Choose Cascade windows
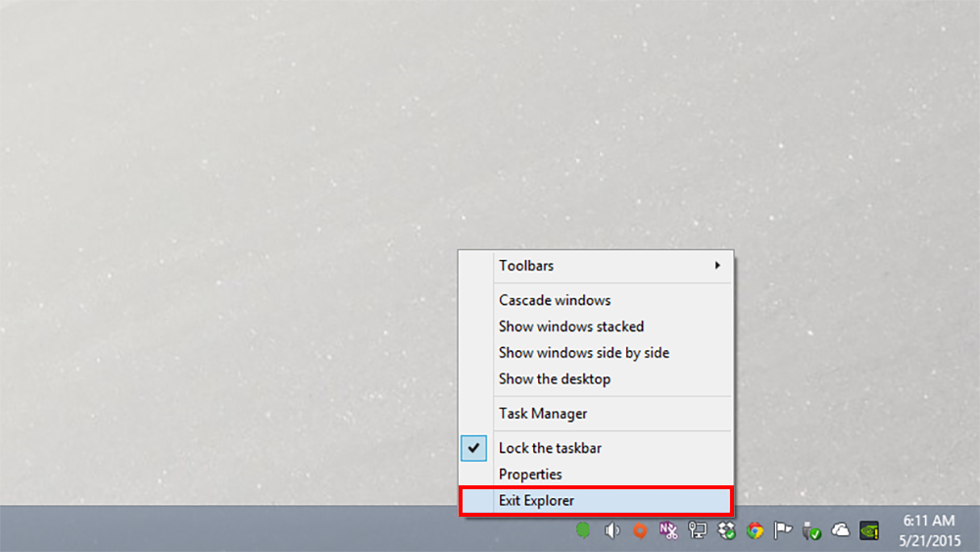Image resolution: width=980 pixels, height=552 pixels. [x=596, y=300]
